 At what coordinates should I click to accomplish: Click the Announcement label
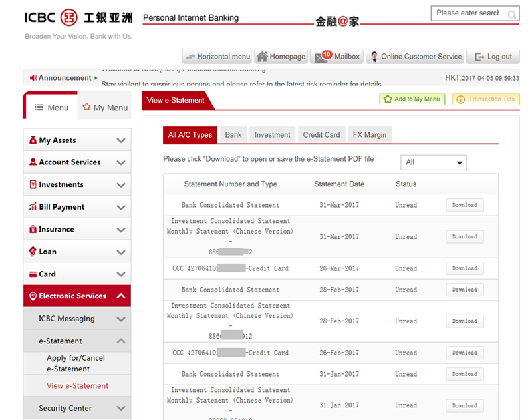(65, 78)
